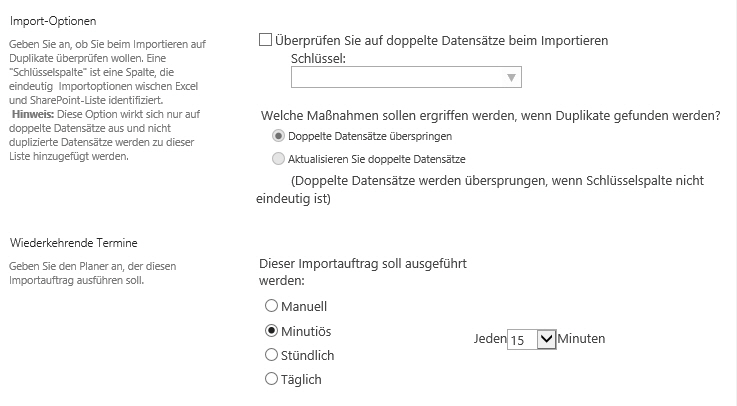Click the Doppelte Datensätze überspringen label text
Image resolution: width=737 pixels, height=406 pixels.
370,136
